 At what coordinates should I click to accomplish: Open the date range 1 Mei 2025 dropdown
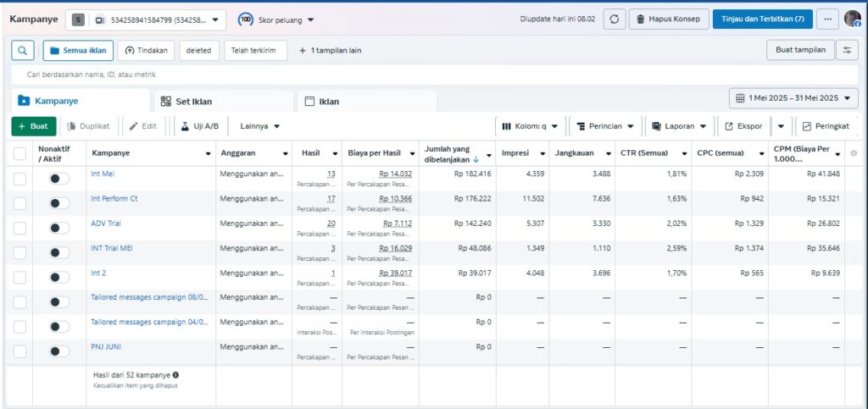click(x=793, y=98)
